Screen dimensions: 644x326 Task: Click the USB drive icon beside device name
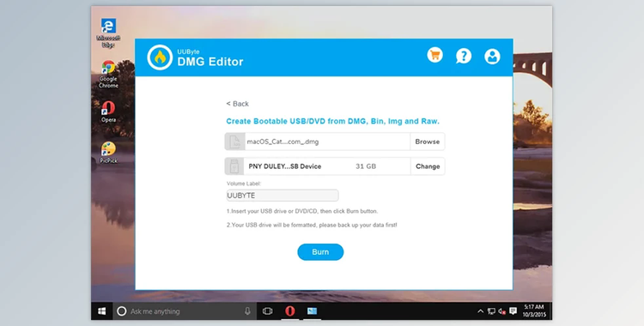234,166
